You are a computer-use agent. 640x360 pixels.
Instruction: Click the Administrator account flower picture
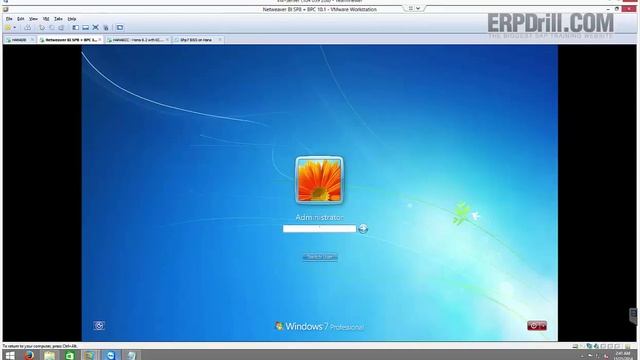click(320, 180)
